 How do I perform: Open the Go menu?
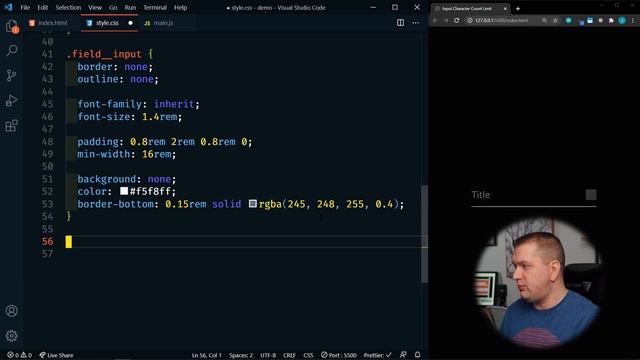coord(113,7)
